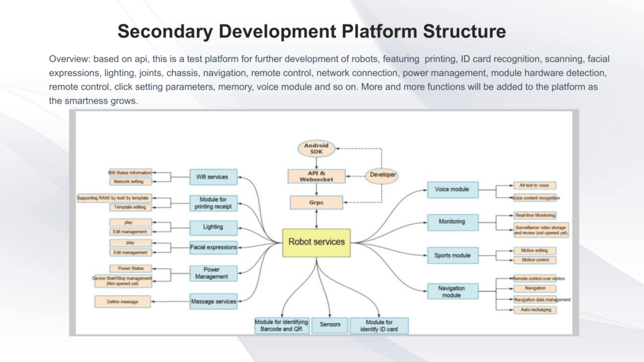Click the Developer oval node
Image resolution: width=644 pixels, height=362 pixels.
tap(382, 175)
